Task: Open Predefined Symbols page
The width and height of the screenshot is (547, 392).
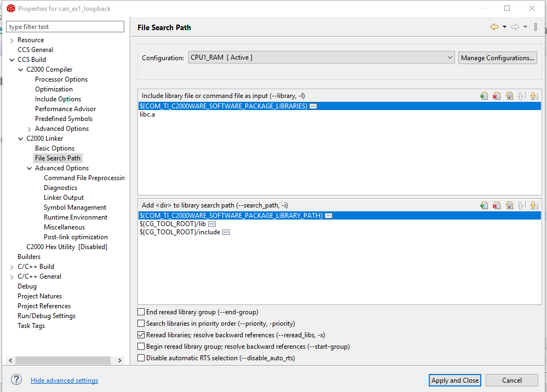Action: pyautogui.click(x=64, y=119)
